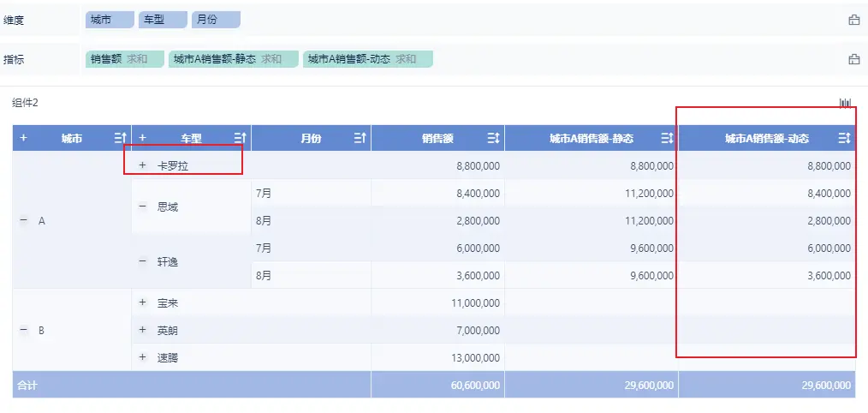
Task: Expand the 速腾 row
Action: pyautogui.click(x=142, y=357)
